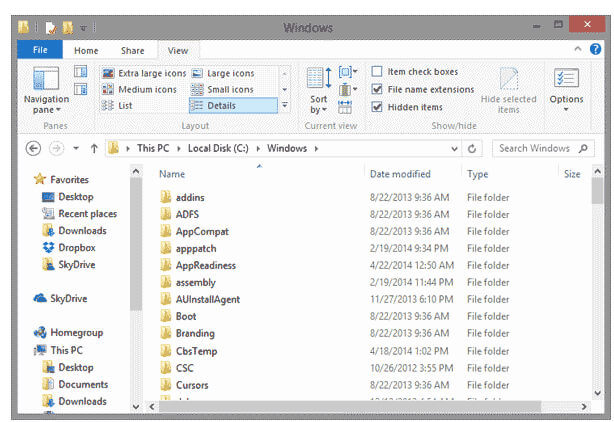Go back with the Back arrow
The width and height of the screenshot is (614, 422).
point(33,149)
